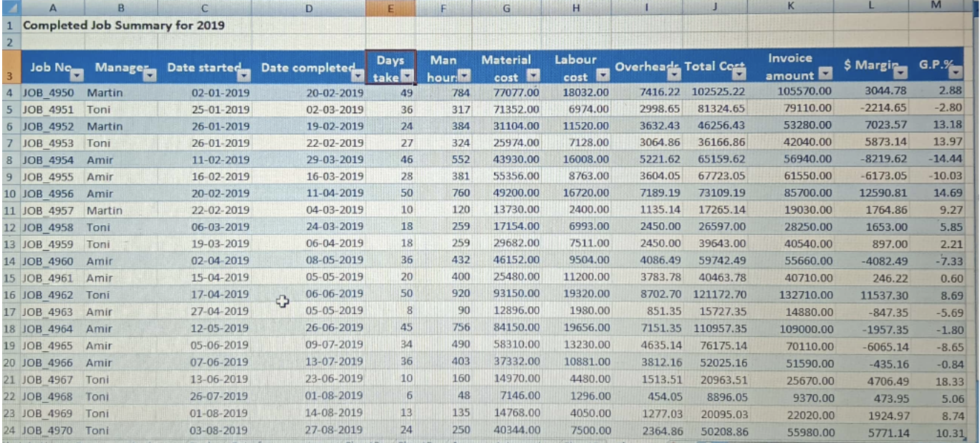Image resolution: width=980 pixels, height=443 pixels.
Task: Select material cost 7146.00
Action: (518, 396)
